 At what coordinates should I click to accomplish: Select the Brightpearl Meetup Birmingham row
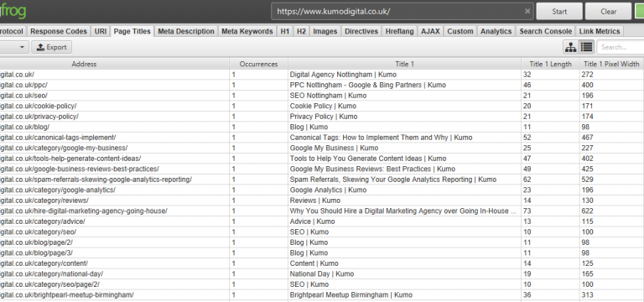[322, 295]
